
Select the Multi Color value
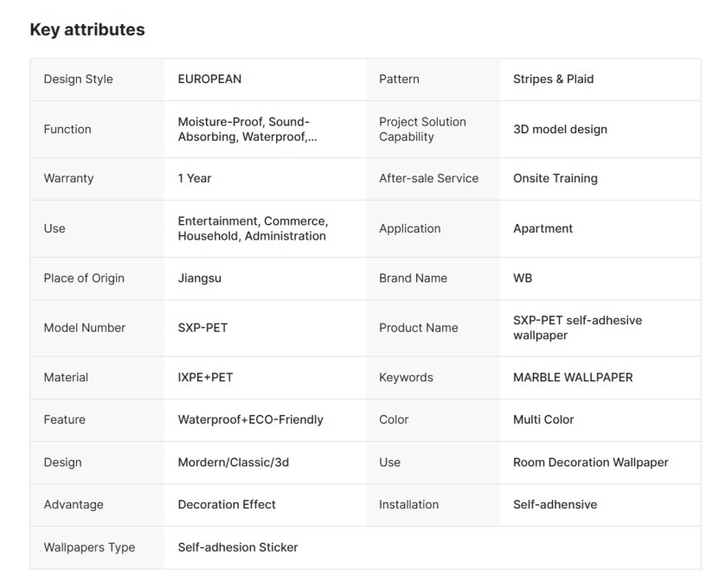coord(543,419)
